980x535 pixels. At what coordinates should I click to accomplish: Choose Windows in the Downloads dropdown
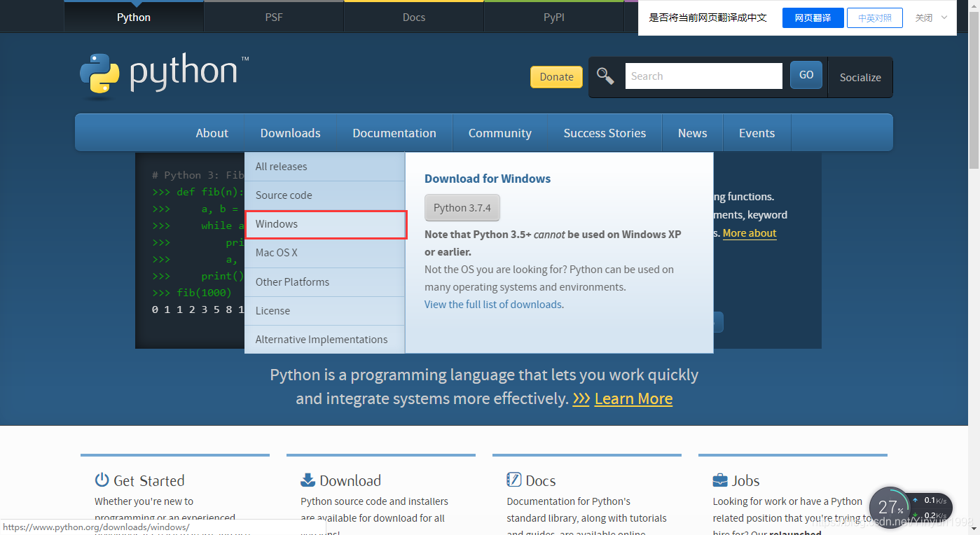point(325,224)
